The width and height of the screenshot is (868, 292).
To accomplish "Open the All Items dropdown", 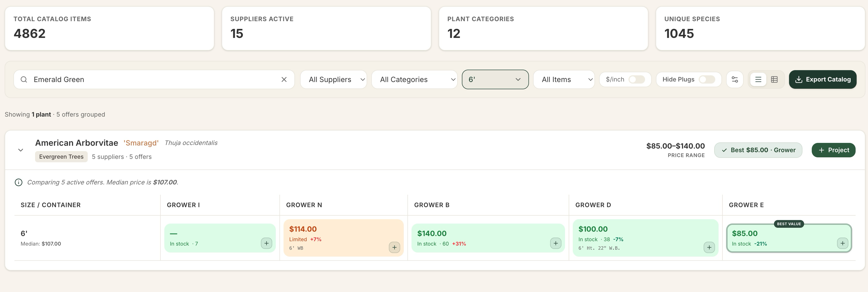I will point(564,79).
